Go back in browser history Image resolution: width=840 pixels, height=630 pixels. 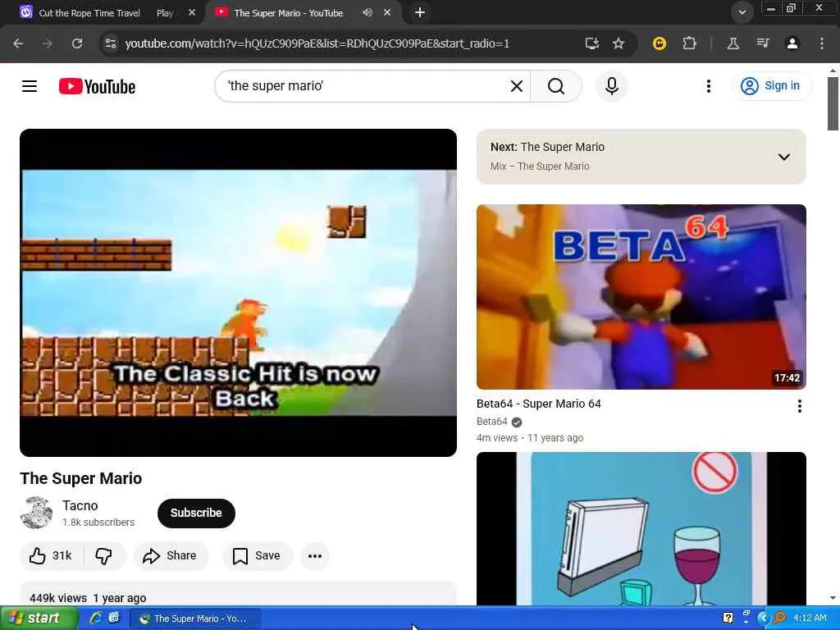18,43
